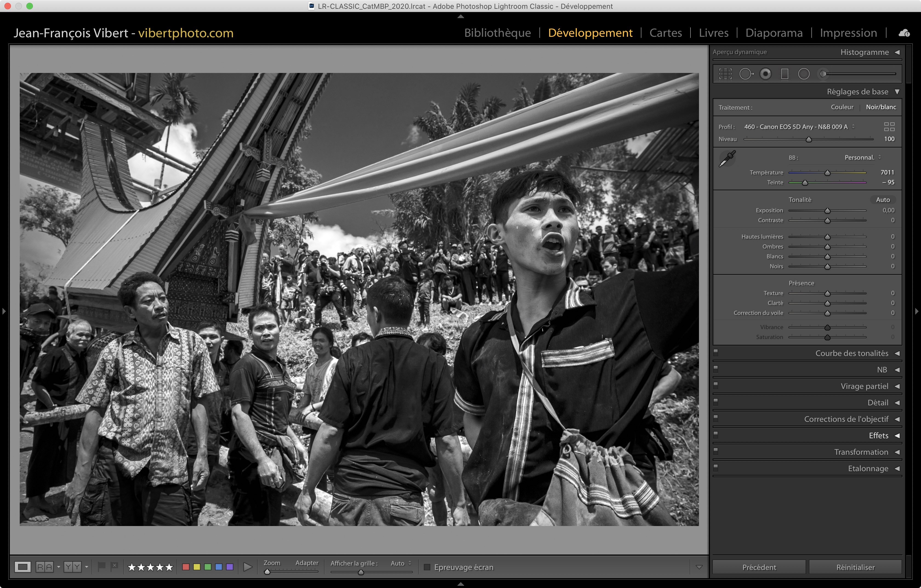Screen dimensions: 921x588
Task: Enable the Epreuvage écran checkbox
Action: point(427,567)
